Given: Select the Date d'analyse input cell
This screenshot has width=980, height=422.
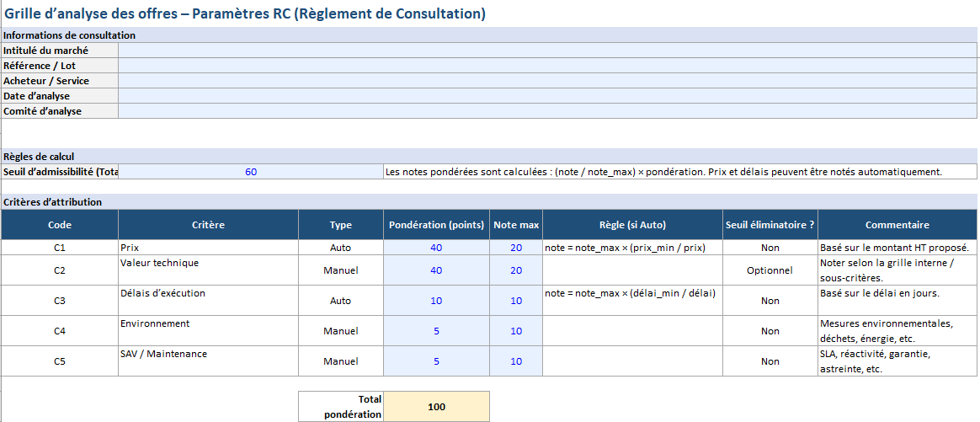Looking at the screenshot, I should [x=547, y=96].
